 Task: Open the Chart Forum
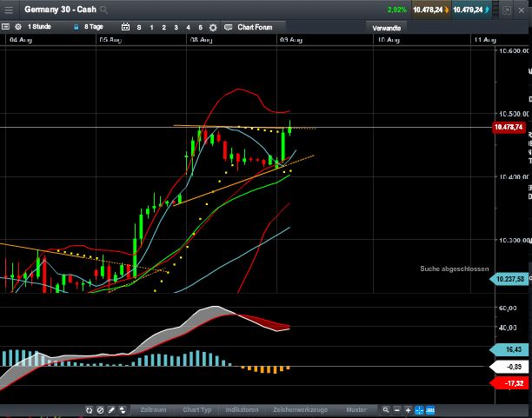(253, 27)
